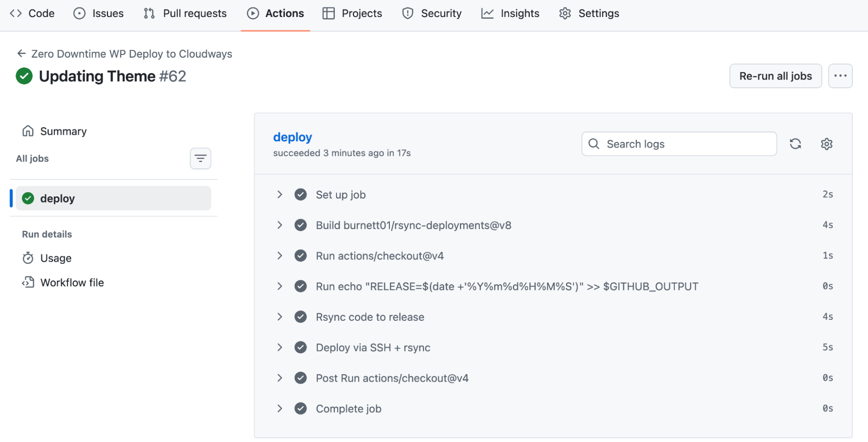Open the Issues tab
Viewport: 868px width, 442px height.
click(x=99, y=13)
